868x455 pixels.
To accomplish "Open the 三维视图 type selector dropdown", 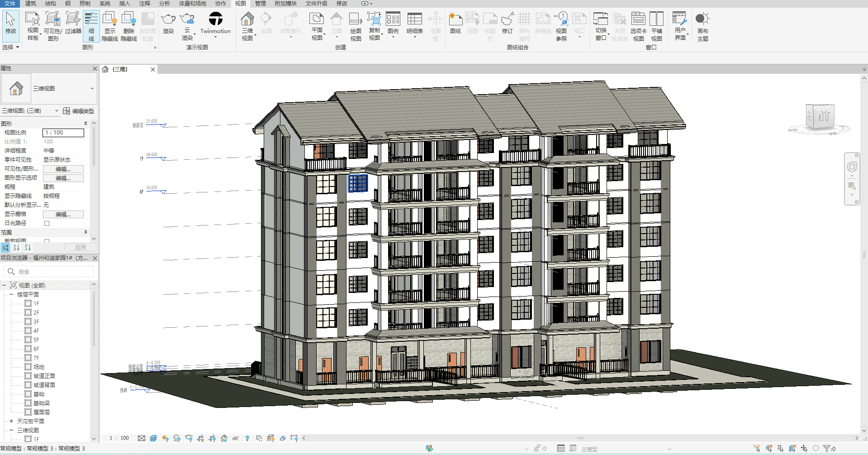I will [x=92, y=89].
